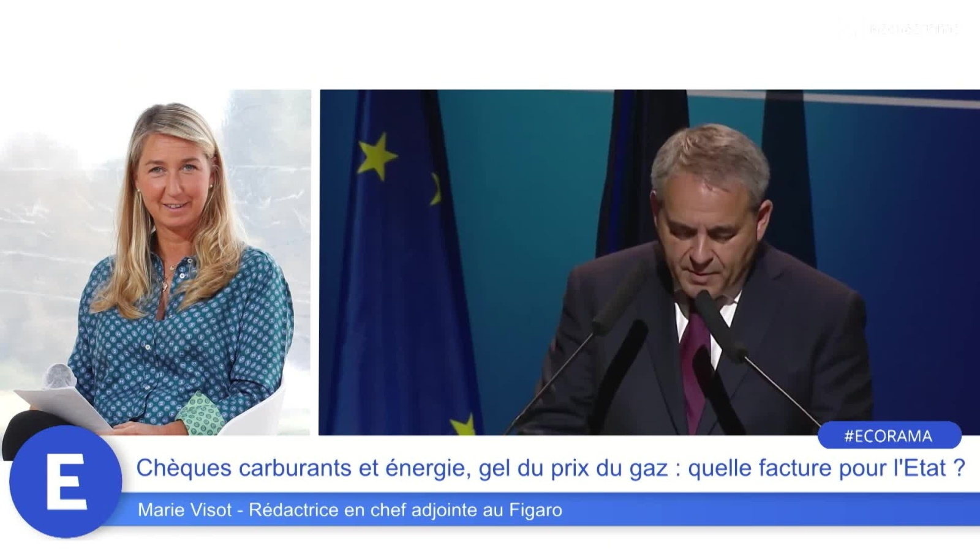The width and height of the screenshot is (980, 551).
Task: Click the blue circular E logo
Action: [66, 482]
